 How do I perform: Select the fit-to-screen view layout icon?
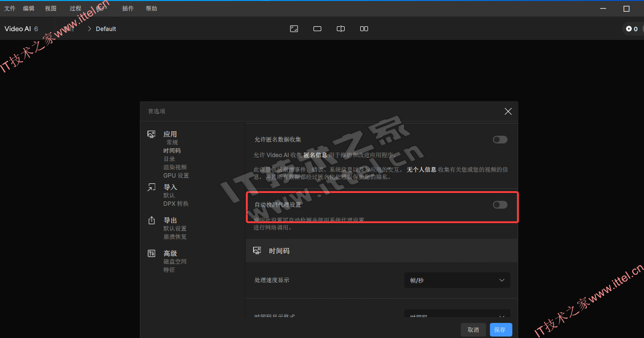(x=294, y=29)
